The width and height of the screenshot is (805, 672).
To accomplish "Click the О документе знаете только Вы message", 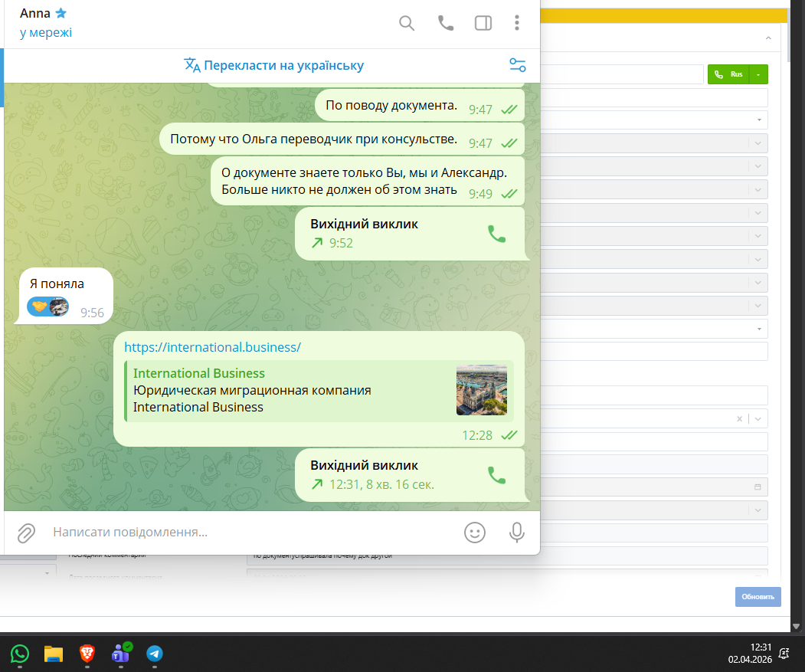I will pyautogui.click(x=368, y=181).
